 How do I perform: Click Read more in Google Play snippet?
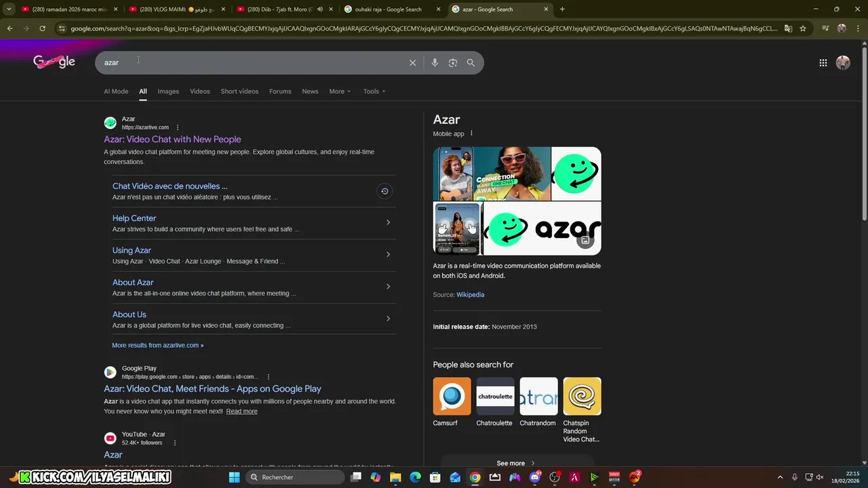click(241, 411)
